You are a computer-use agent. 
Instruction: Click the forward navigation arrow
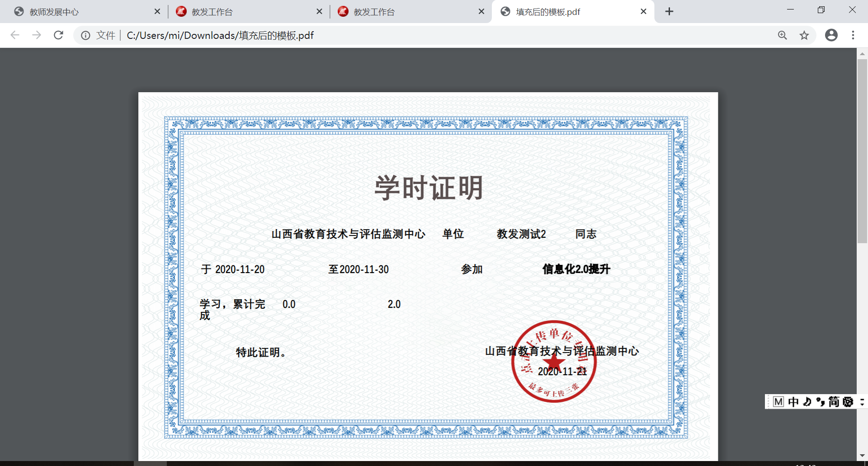click(x=37, y=35)
